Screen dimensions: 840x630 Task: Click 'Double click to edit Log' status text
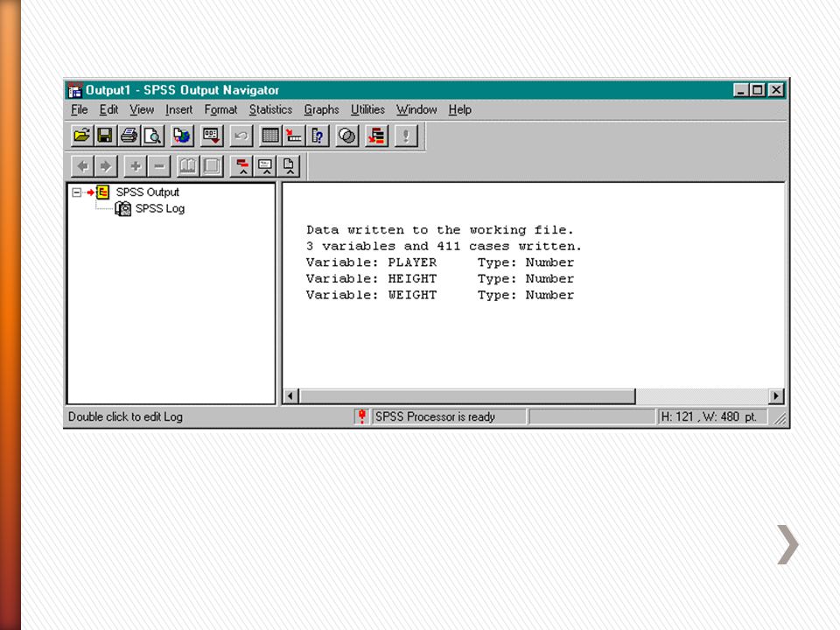click(125, 416)
